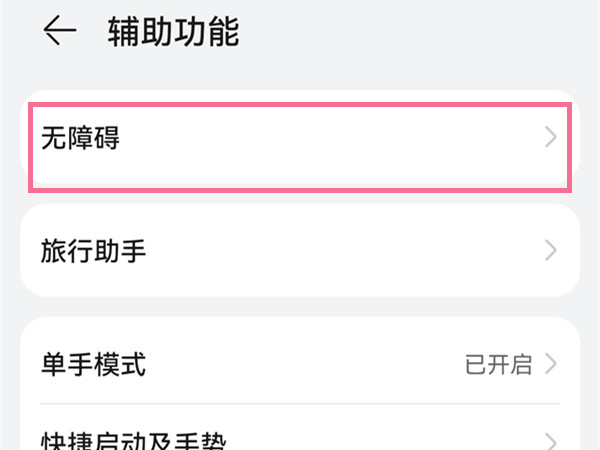Click the chevron beside 已开启
This screenshot has height=450, width=600.
point(551,364)
